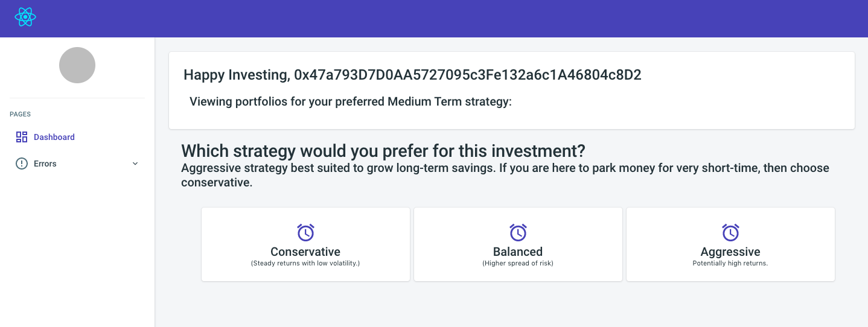The height and width of the screenshot is (327, 868).
Task: Open the Dashboard page from sidebar
Action: click(x=54, y=137)
